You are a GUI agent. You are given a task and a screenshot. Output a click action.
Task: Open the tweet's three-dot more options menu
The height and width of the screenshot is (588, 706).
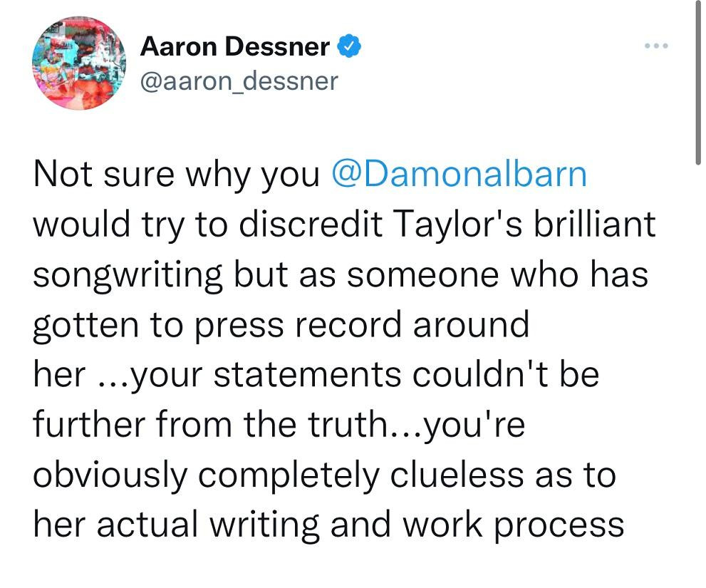tap(655, 47)
